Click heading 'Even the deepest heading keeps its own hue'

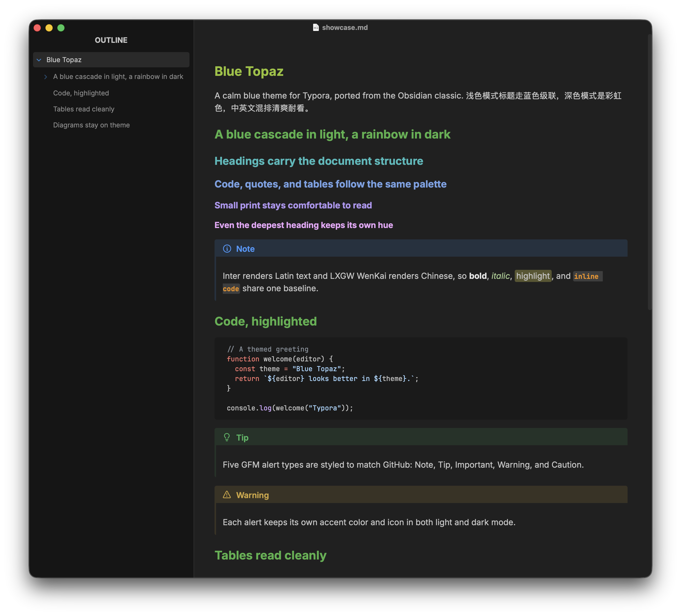coord(304,225)
